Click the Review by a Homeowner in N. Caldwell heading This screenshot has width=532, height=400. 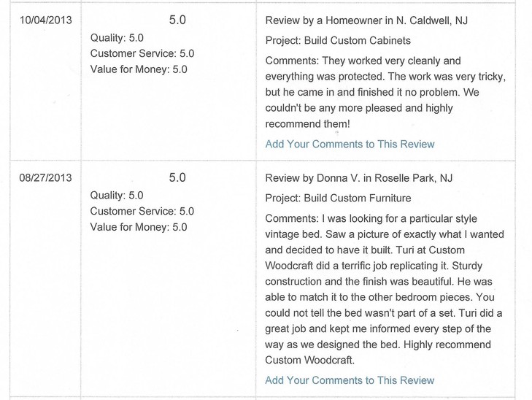pos(366,20)
